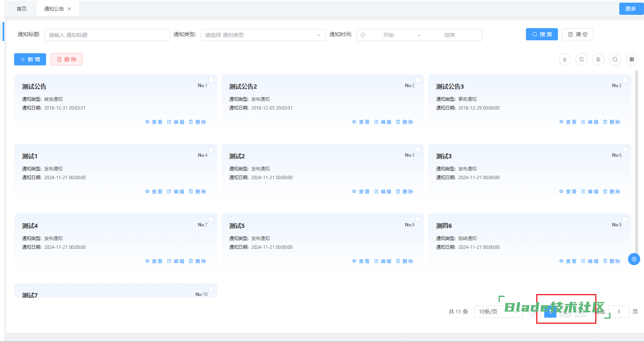
Task: Edit the 测试公告2 card
Action: [x=383, y=122]
